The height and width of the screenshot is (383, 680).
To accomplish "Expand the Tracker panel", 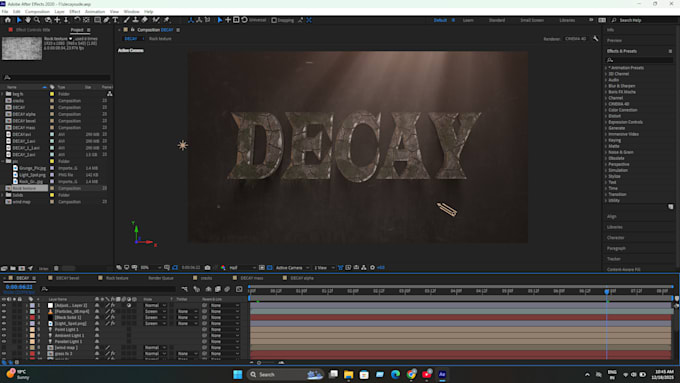I will click(614, 259).
